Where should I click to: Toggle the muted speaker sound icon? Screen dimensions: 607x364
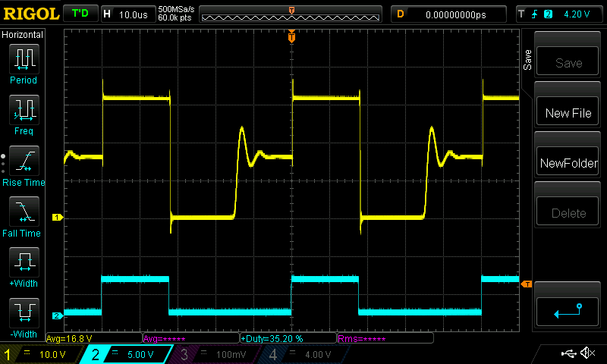point(587,353)
